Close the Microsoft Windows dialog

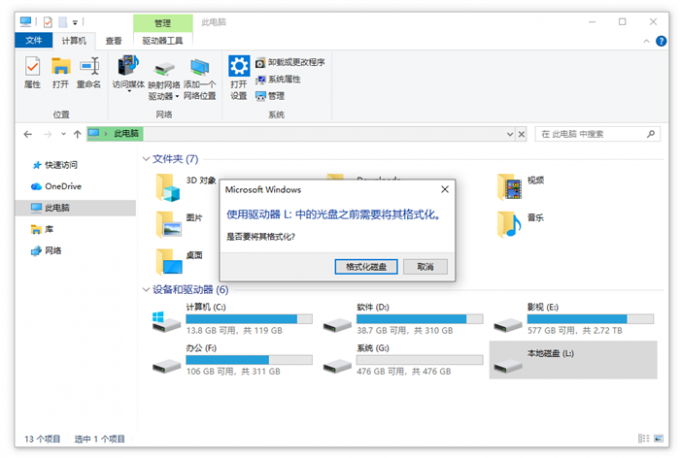click(x=445, y=190)
